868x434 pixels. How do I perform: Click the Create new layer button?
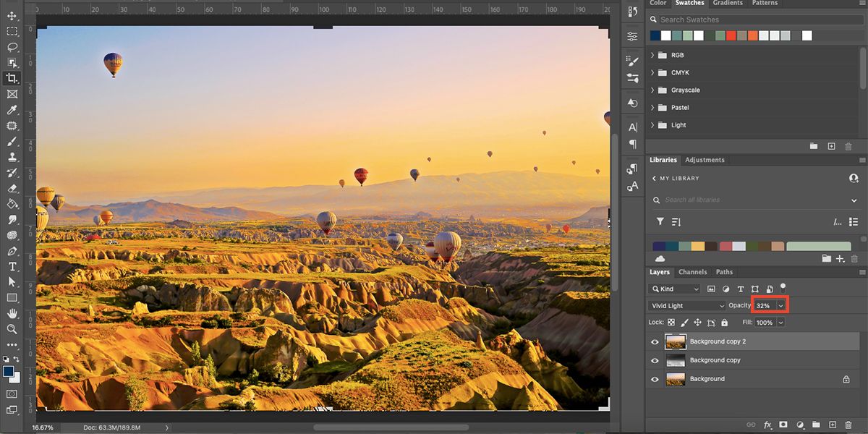point(832,425)
